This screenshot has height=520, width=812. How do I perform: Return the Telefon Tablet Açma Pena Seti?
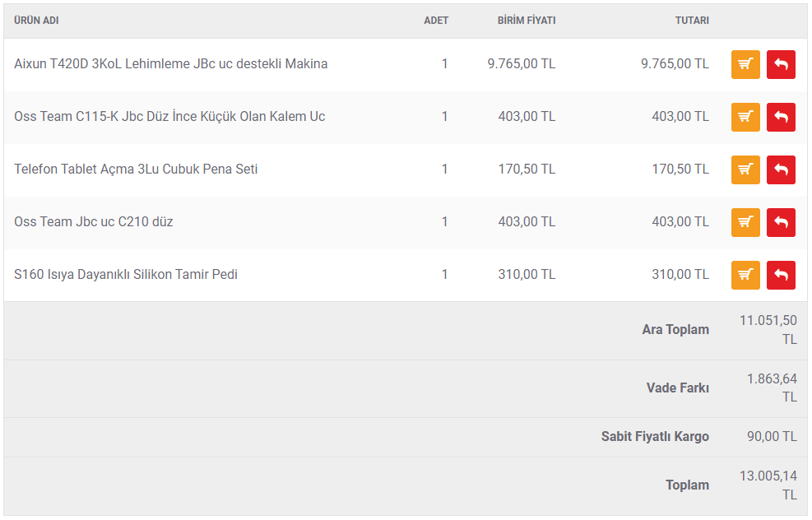pyautogui.click(x=781, y=169)
